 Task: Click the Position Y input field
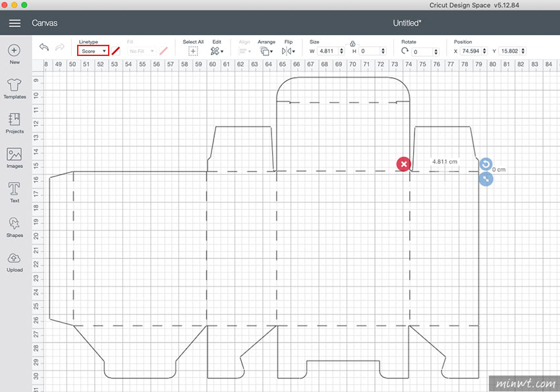coord(510,51)
